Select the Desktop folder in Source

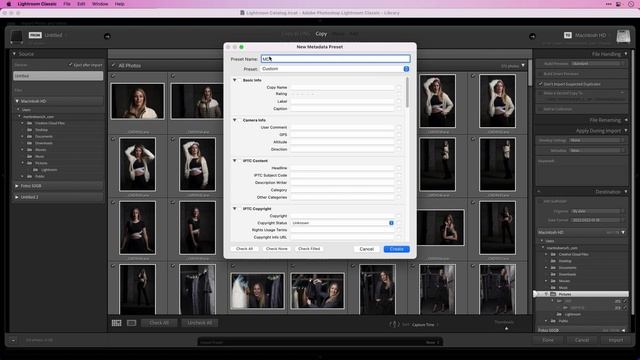click(x=41, y=130)
